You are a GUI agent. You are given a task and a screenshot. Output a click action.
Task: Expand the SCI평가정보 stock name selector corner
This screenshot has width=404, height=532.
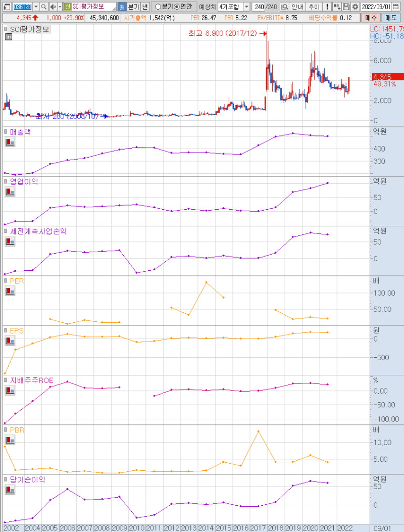click(x=114, y=8)
